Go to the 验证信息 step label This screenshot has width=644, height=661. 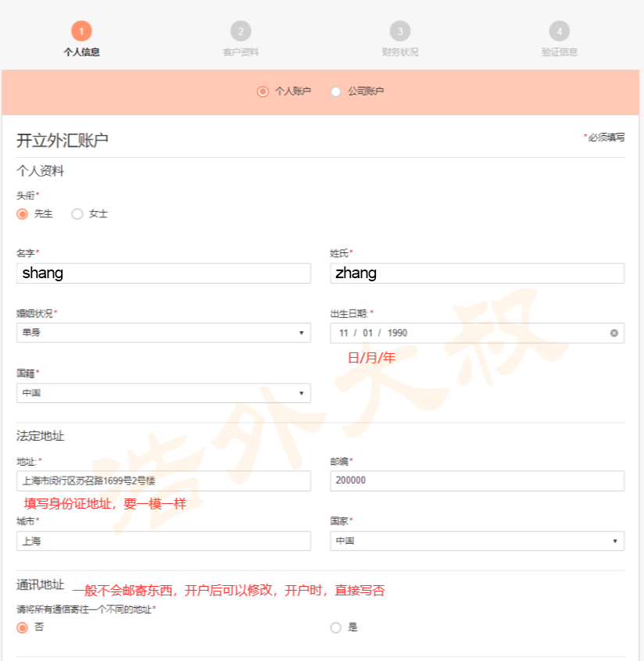click(560, 52)
